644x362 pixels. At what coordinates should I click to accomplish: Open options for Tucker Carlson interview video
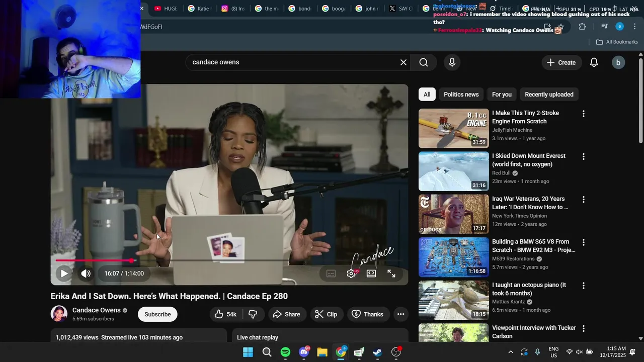tap(584, 329)
